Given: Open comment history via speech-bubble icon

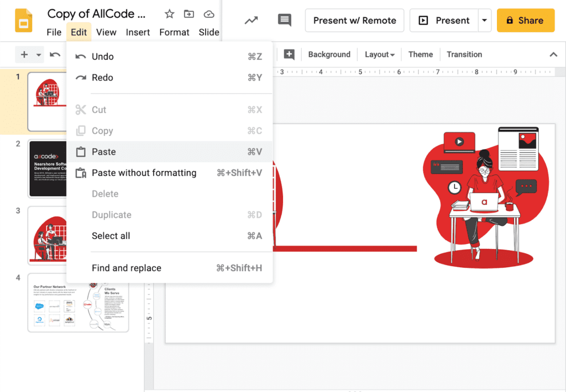Looking at the screenshot, I should point(284,20).
